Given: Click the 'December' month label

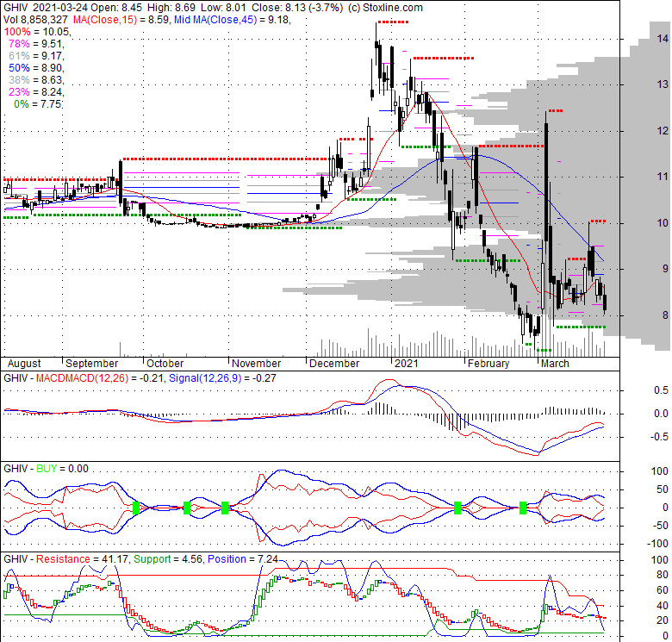Looking at the screenshot, I should (334, 364).
